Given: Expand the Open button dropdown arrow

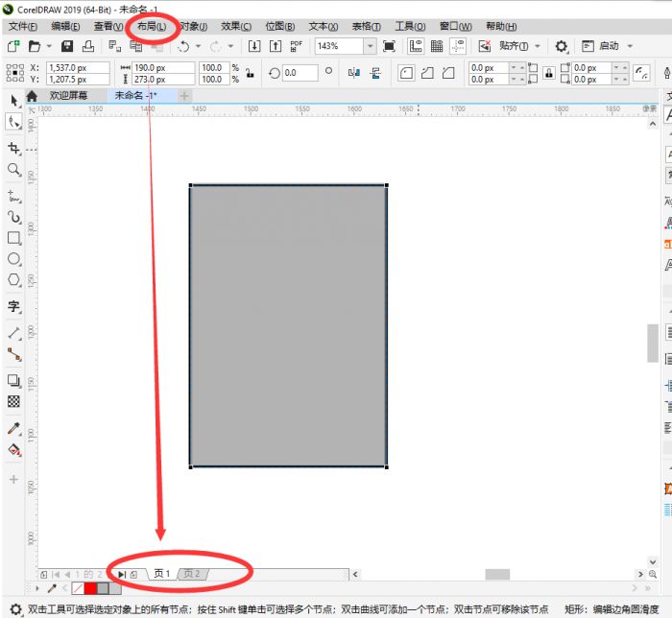Looking at the screenshot, I should (49, 46).
